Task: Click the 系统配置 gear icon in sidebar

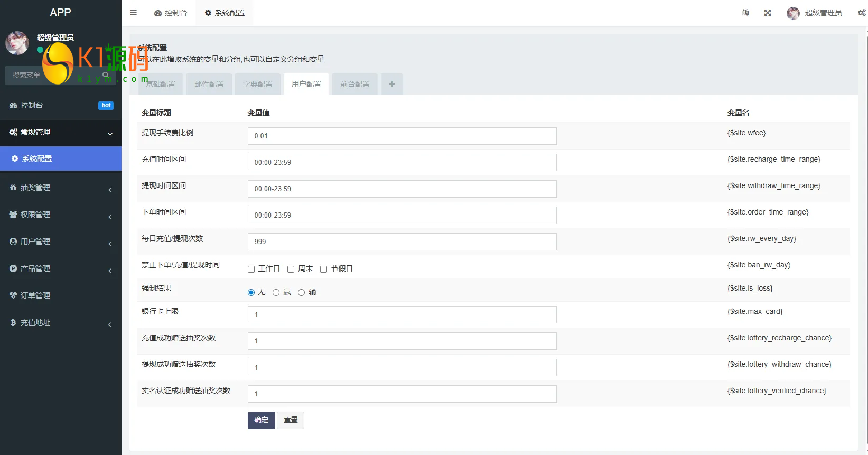Action: tap(15, 159)
